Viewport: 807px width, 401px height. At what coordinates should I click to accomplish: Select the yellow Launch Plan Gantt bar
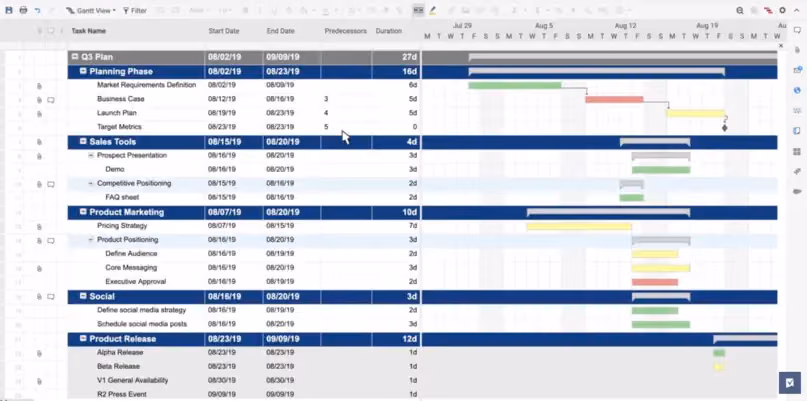(x=696, y=113)
